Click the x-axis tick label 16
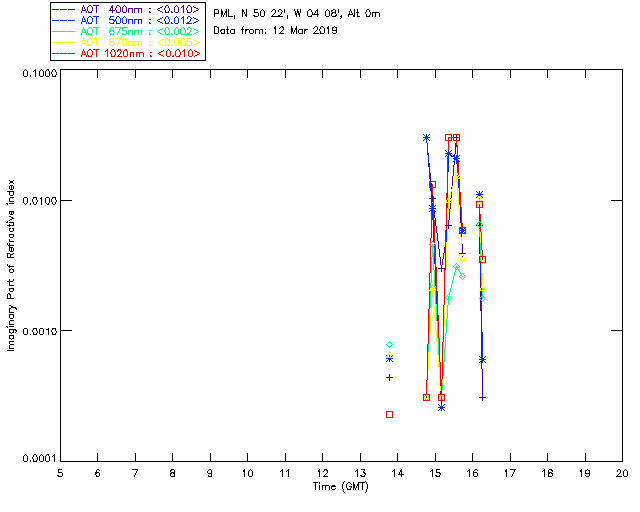The width and height of the screenshot is (640, 512). [x=472, y=473]
